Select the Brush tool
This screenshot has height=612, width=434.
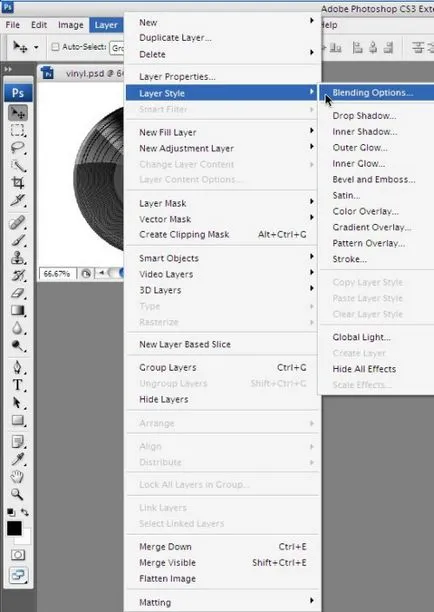tap(18, 240)
